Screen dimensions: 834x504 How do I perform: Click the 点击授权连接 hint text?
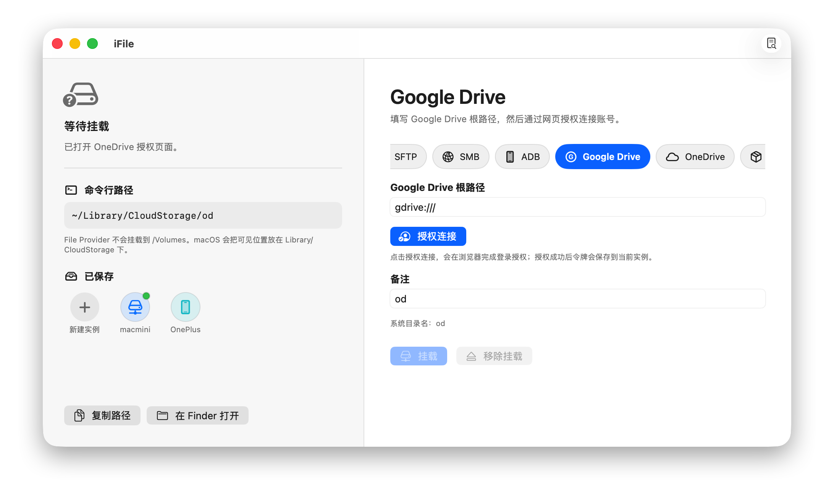click(522, 257)
